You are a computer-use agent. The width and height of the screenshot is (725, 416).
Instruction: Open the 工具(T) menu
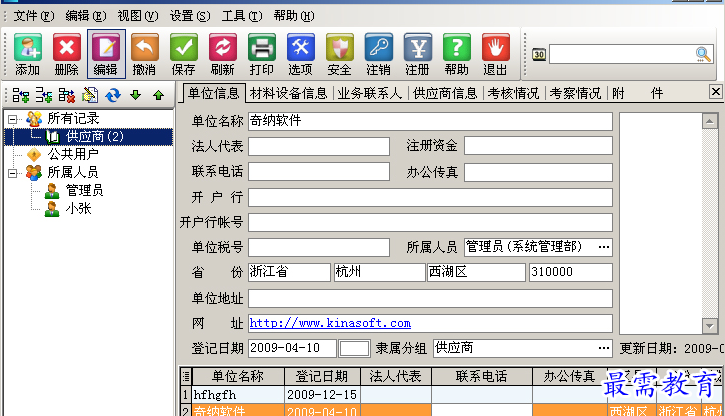[242, 16]
